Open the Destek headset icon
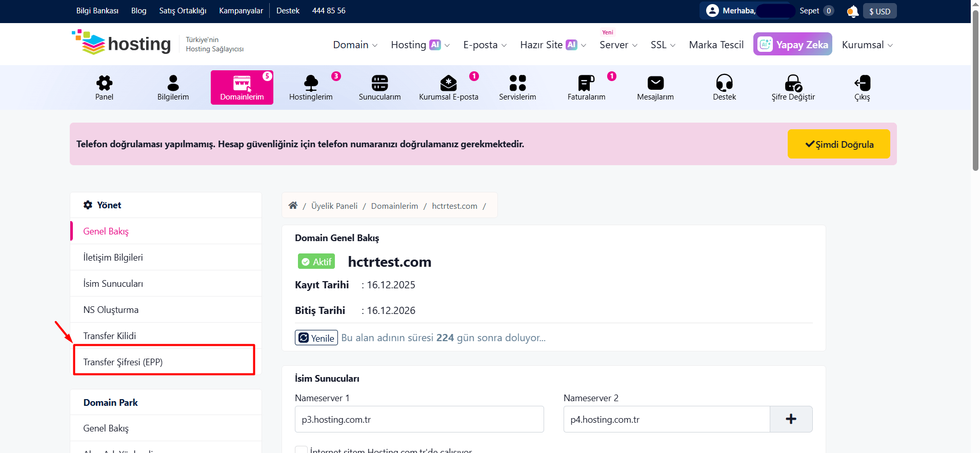This screenshot has height=453, width=980. click(x=725, y=83)
